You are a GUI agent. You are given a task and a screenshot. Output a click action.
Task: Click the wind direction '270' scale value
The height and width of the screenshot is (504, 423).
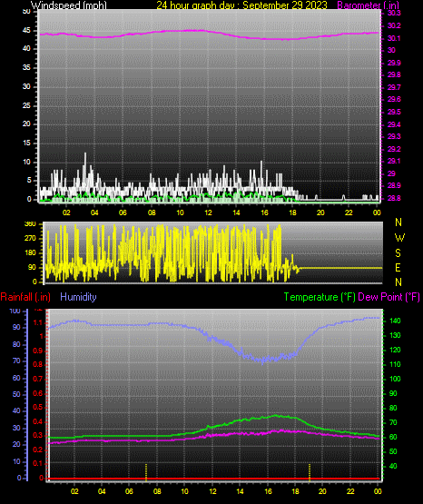(x=30, y=238)
